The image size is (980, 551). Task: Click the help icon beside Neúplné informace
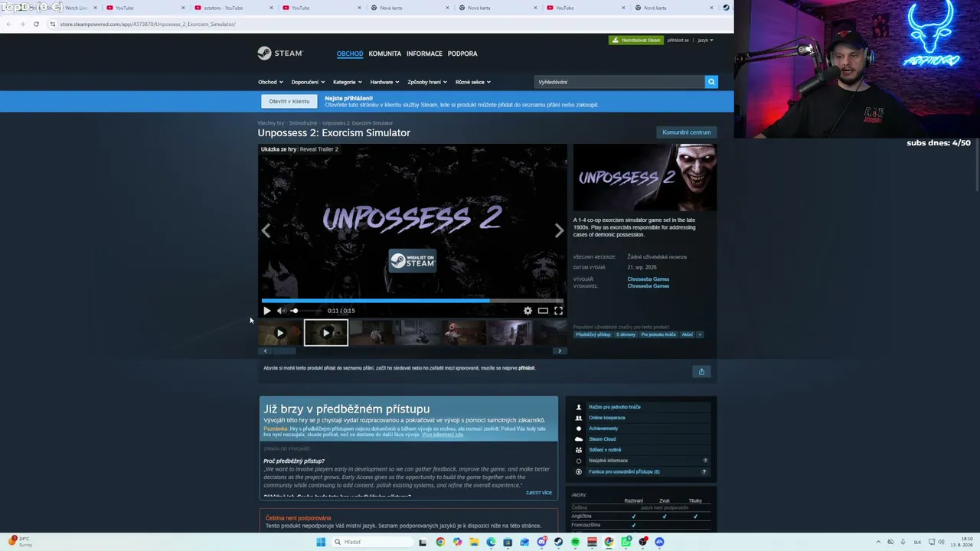[x=705, y=461]
